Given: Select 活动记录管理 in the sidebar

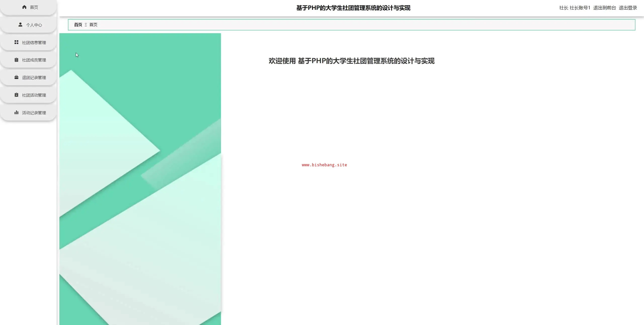Looking at the screenshot, I should coord(34,113).
